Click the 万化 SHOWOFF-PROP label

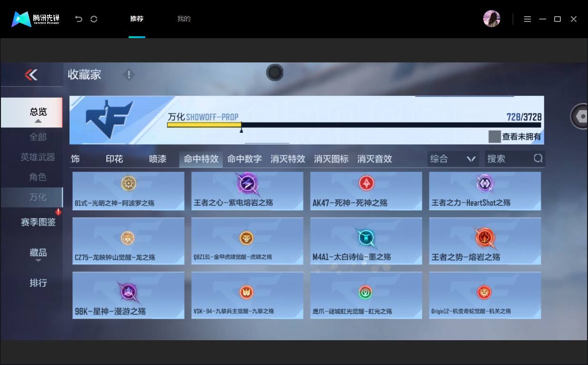point(203,117)
